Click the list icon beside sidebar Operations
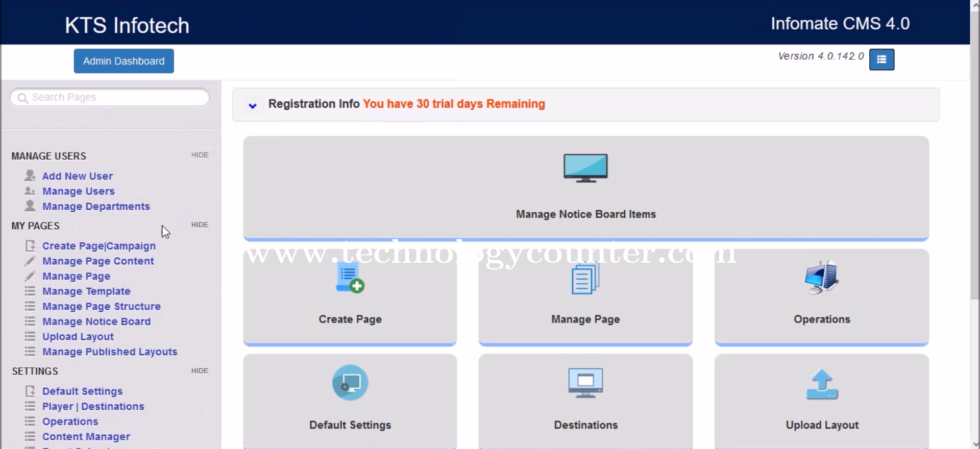This screenshot has width=980, height=449. click(30, 421)
